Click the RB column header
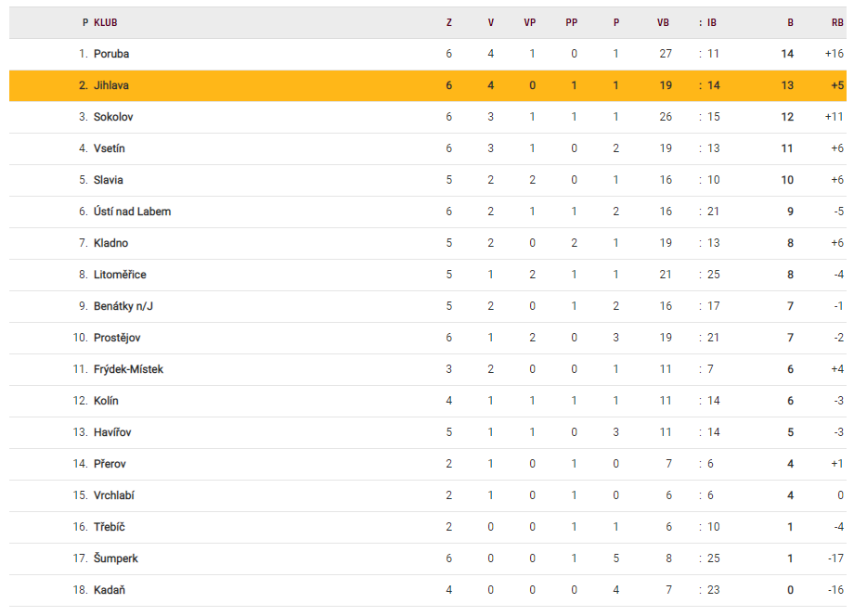 pyautogui.click(x=837, y=22)
